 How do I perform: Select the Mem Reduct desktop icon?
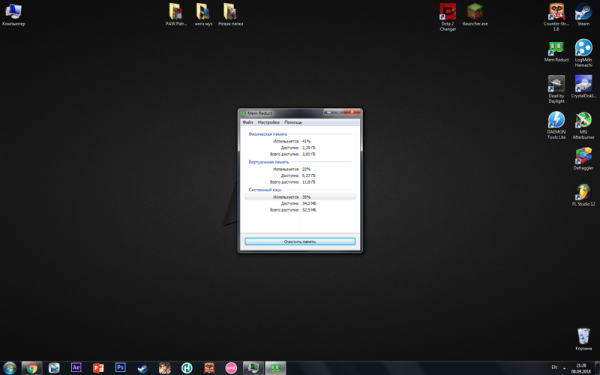pyautogui.click(x=556, y=52)
